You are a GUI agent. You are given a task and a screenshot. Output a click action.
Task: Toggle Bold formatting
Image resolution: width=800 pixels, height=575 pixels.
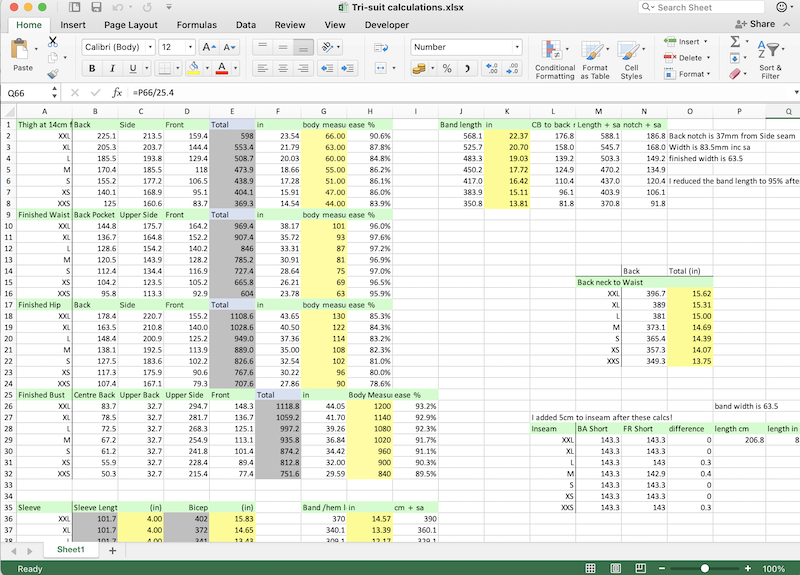[x=92, y=68]
